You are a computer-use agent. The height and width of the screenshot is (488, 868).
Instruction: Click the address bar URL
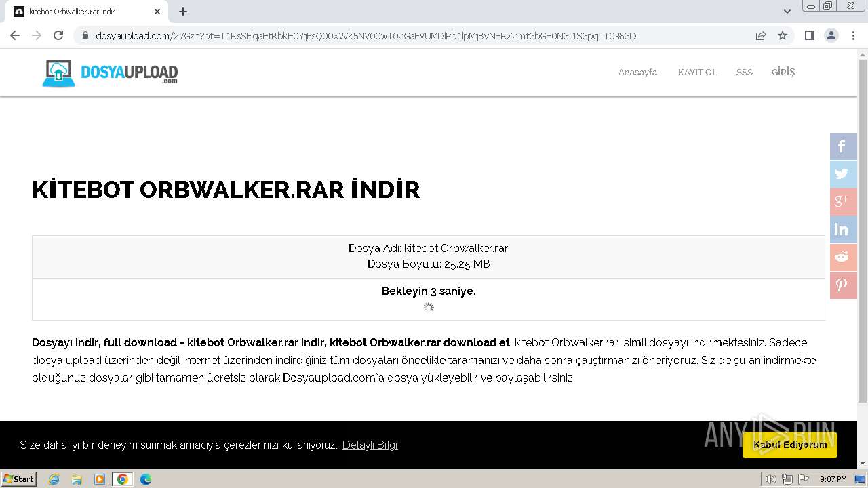tap(366, 36)
